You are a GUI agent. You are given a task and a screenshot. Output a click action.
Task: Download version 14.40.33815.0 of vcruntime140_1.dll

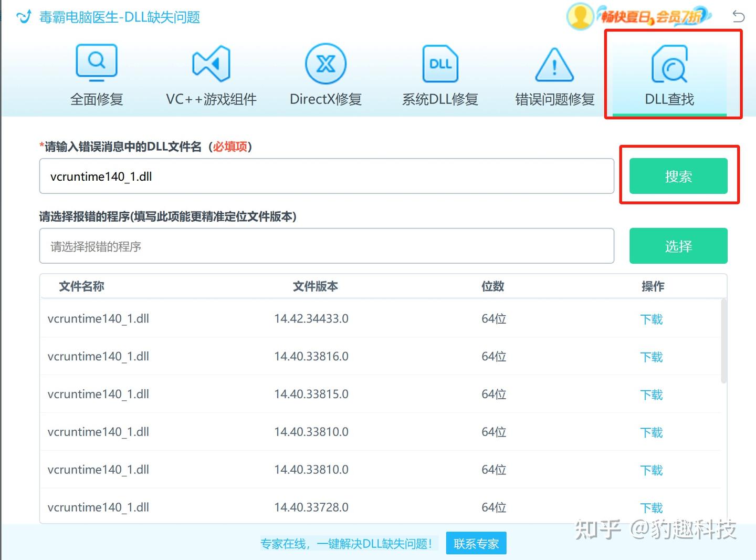pos(652,395)
